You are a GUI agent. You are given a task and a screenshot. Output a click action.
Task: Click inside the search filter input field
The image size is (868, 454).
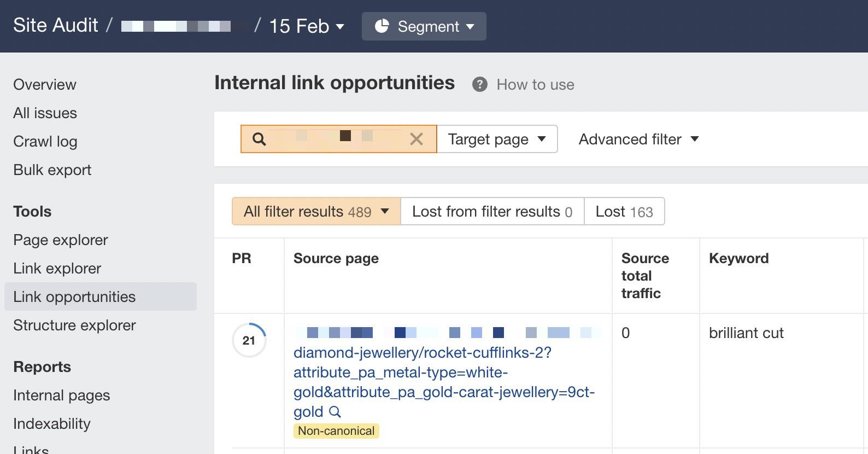tap(328, 139)
